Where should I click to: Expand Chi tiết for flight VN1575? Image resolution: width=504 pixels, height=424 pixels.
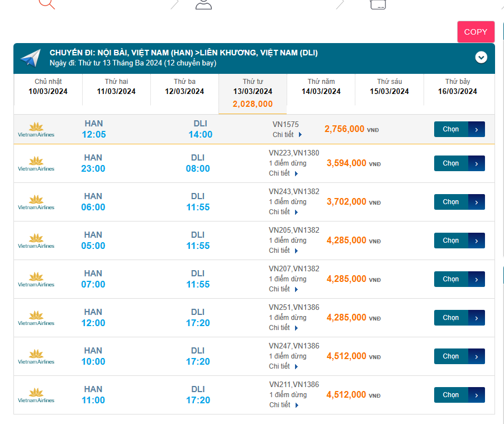288,135
